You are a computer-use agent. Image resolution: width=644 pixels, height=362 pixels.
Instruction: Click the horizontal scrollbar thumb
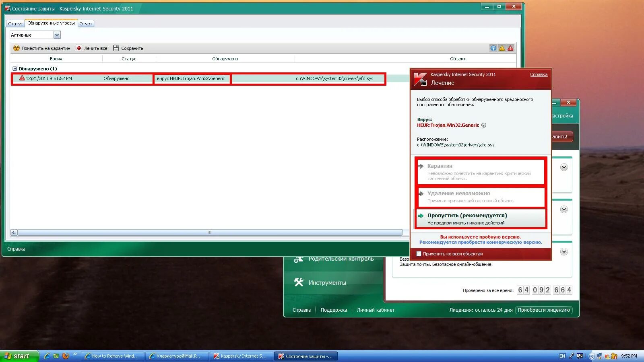click(210, 232)
